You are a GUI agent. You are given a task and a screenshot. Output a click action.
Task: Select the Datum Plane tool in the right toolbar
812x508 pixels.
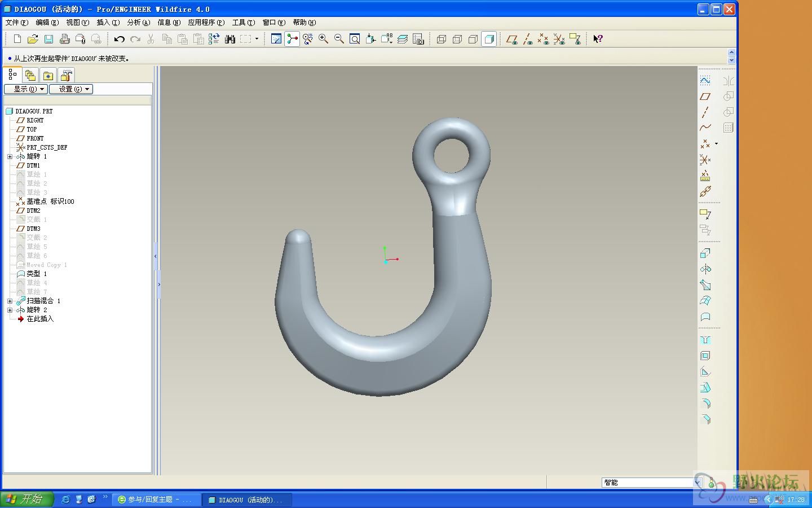[705, 97]
